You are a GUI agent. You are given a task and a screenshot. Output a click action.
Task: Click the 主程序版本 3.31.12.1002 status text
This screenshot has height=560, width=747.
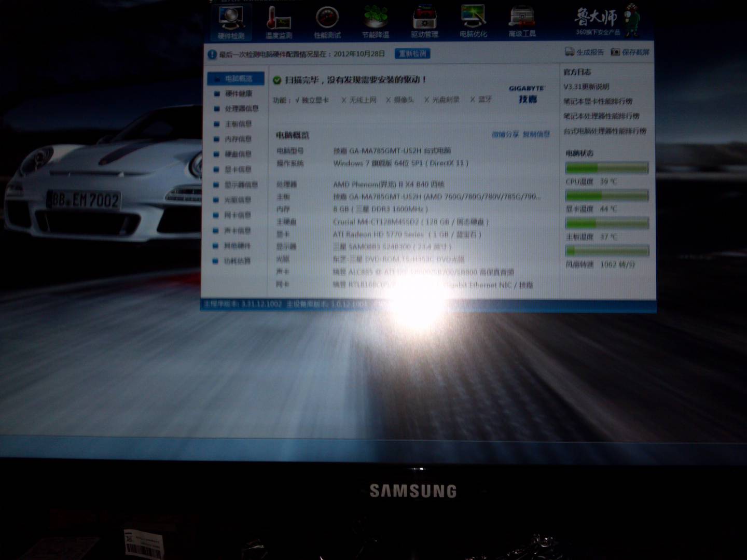(x=243, y=304)
